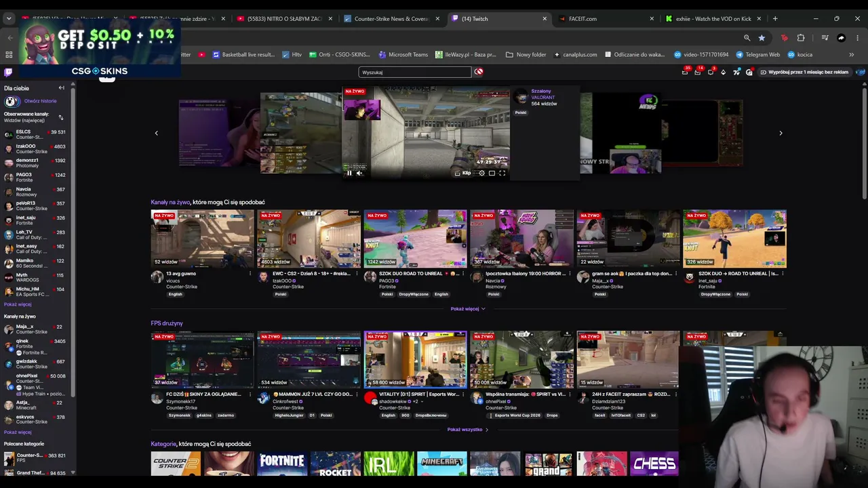Open VITALITY vs SPIRIT stream thumbnail
The width and height of the screenshot is (868, 488).
click(x=415, y=359)
